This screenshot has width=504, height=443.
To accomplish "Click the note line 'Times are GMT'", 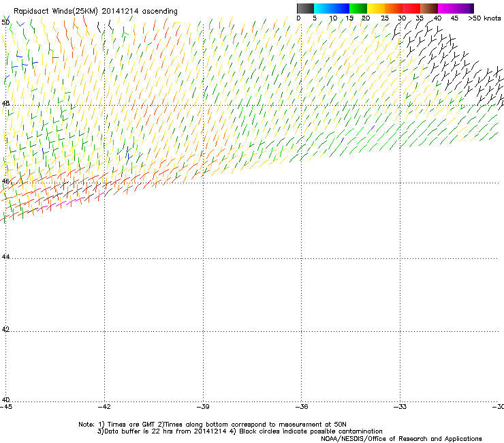I will (x=131, y=425).
